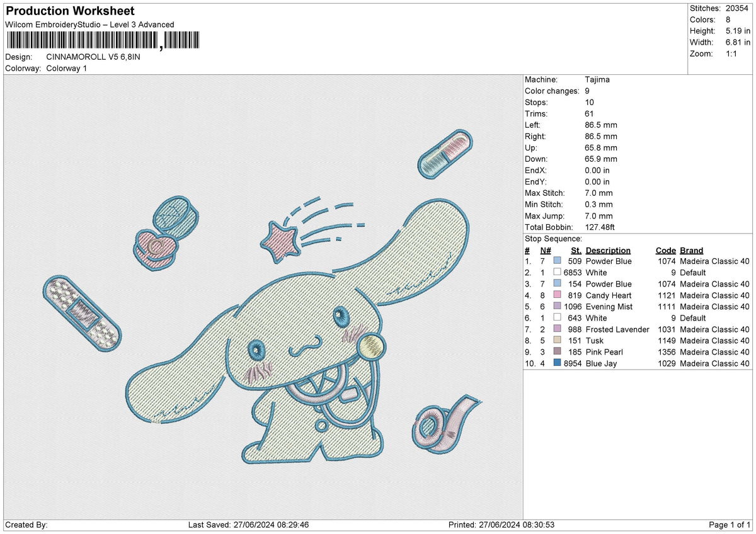756x534 pixels.
Task: Click the 'Color changes:' label
Action: [x=552, y=91]
